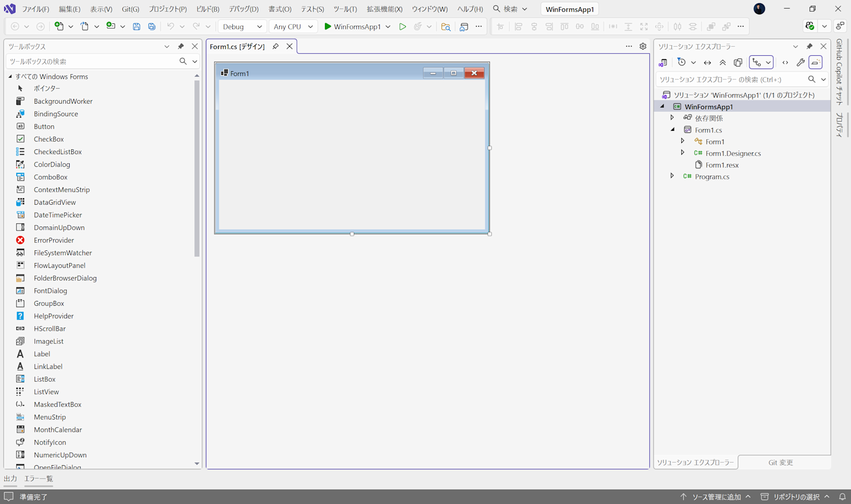
Task: Switch to the Git 変更 tab
Action: coord(780,463)
